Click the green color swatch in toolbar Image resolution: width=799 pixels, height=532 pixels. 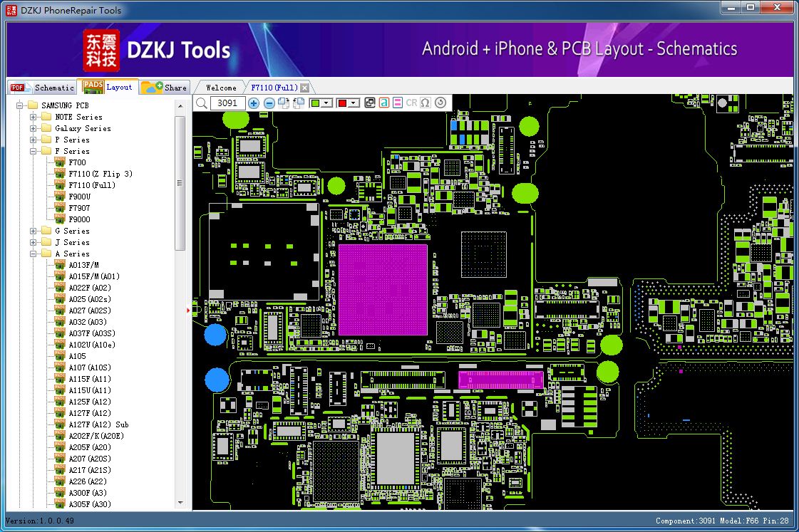tap(316, 103)
